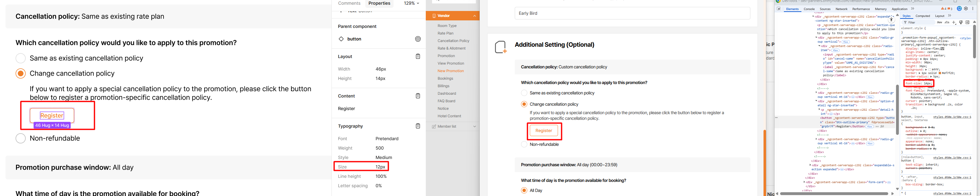Click the orange-outlined Register button in web page
The image size is (980, 196).
tap(543, 130)
